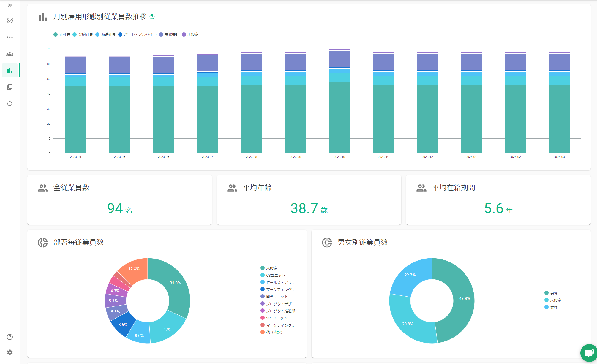Toggle プロダクト推進部 in the department legend

278,311
